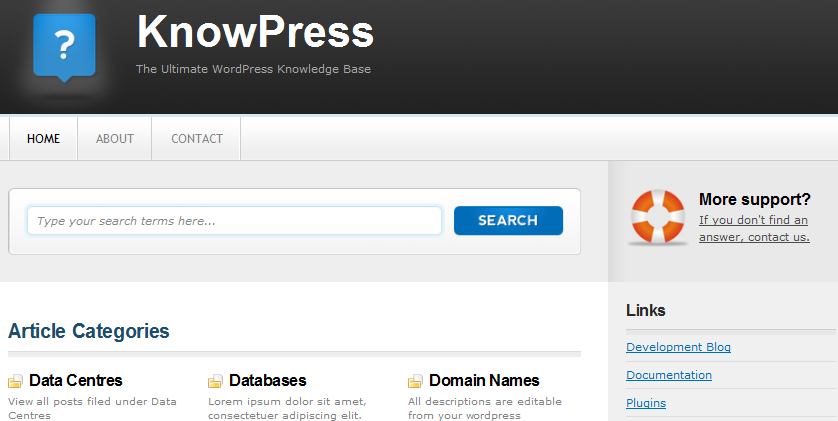Click the folder icon beside Domain Names
838x421 pixels.
[415, 381]
